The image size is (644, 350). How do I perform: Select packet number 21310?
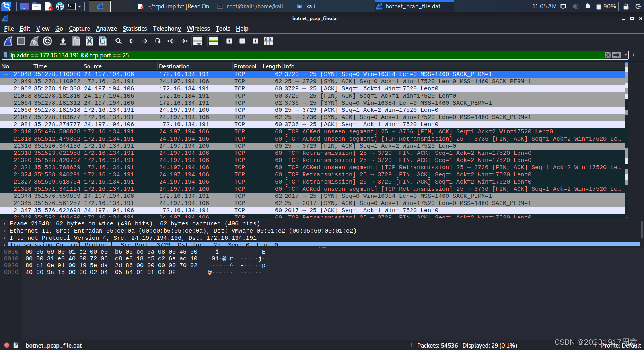point(312,132)
